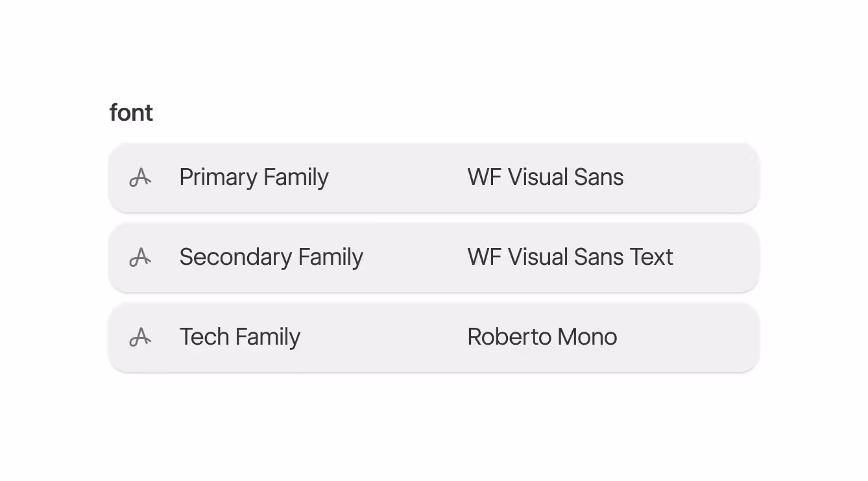The image size is (868, 481).
Task: Click the word "Text" in Secondary Family value
Action: point(651,257)
